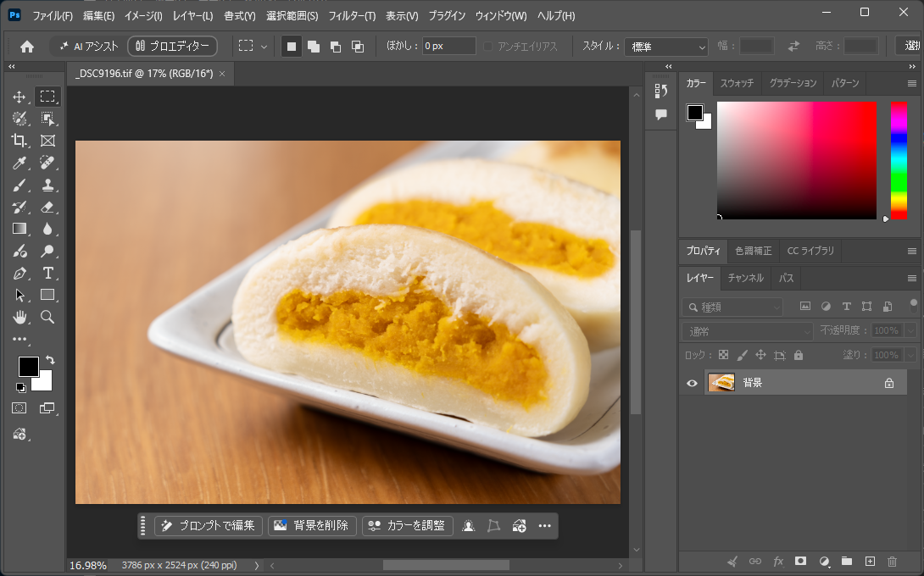
Task: Reset default foreground and background colors
Action: click(20, 388)
